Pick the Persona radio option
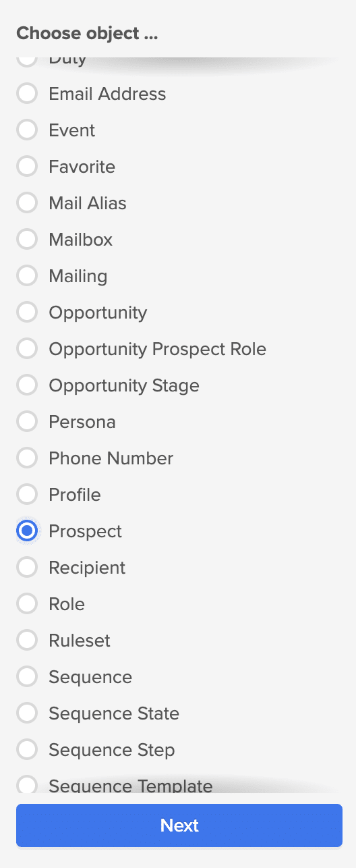This screenshot has width=356, height=868. click(x=27, y=422)
